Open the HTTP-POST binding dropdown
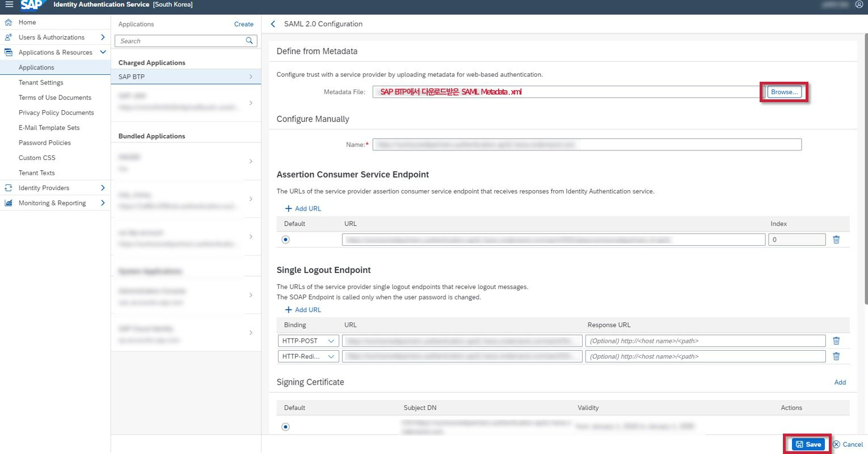This screenshot has height=454, width=868. pos(331,341)
